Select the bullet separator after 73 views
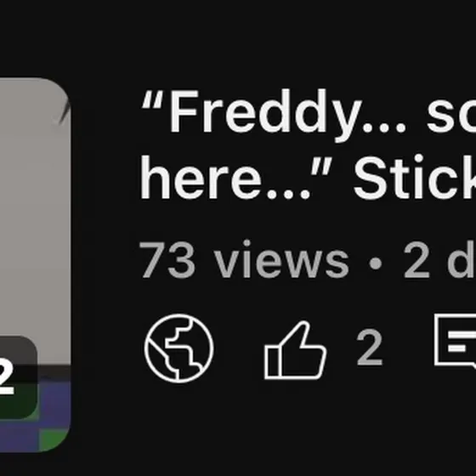Screen dimensions: 476x476 376,263
